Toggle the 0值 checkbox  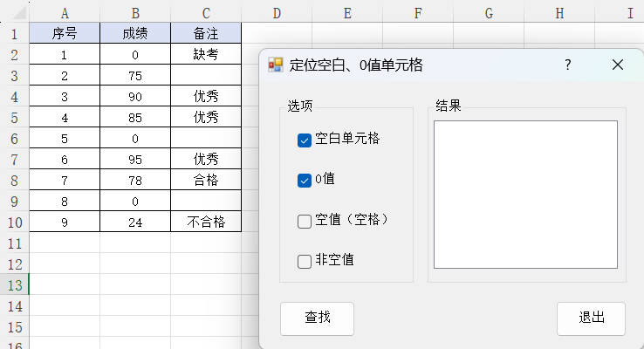pos(305,181)
